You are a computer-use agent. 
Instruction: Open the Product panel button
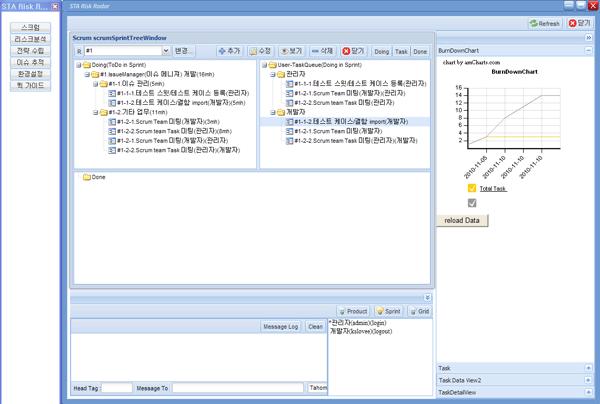(353, 312)
